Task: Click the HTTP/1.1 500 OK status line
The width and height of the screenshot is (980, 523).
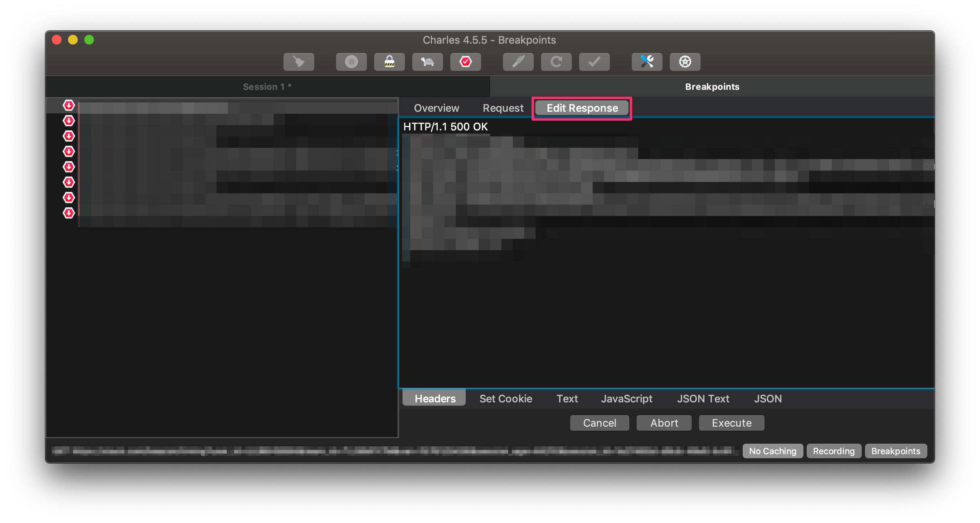Action: [x=445, y=127]
